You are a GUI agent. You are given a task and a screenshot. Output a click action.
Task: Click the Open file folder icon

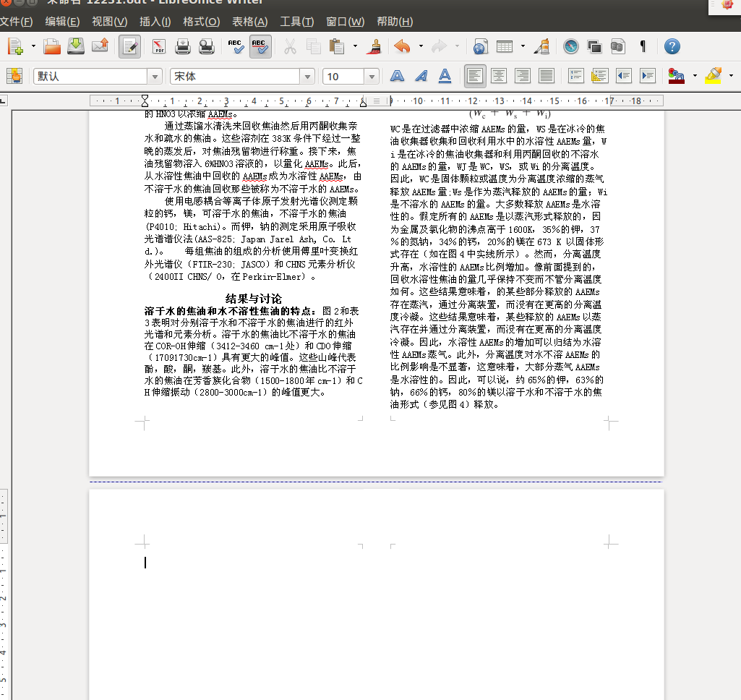coord(52,46)
